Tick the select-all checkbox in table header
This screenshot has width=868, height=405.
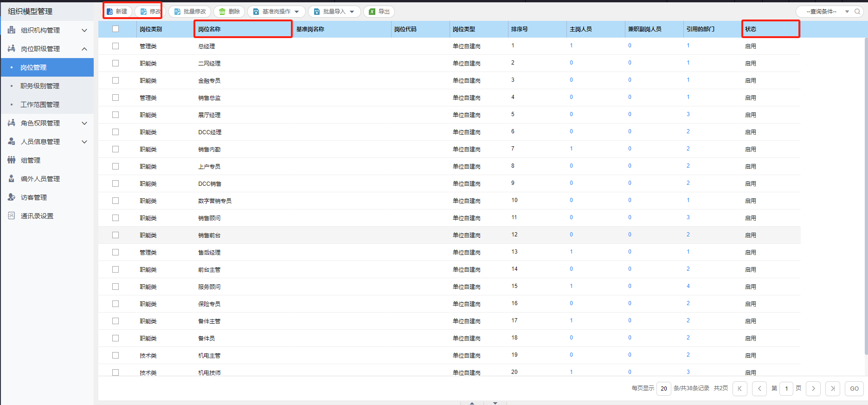click(x=116, y=29)
